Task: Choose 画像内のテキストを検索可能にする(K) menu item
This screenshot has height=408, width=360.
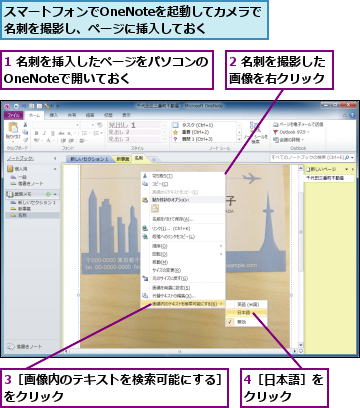Action: [x=183, y=304]
